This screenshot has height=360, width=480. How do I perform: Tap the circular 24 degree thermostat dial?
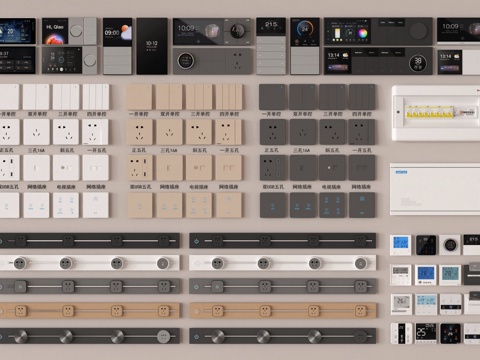tap(305, 28)
